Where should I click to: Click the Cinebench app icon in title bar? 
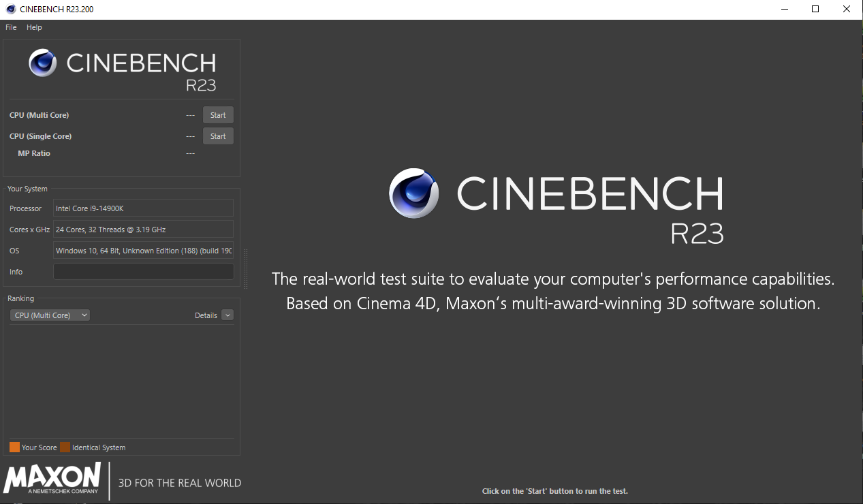pos(10,9)
